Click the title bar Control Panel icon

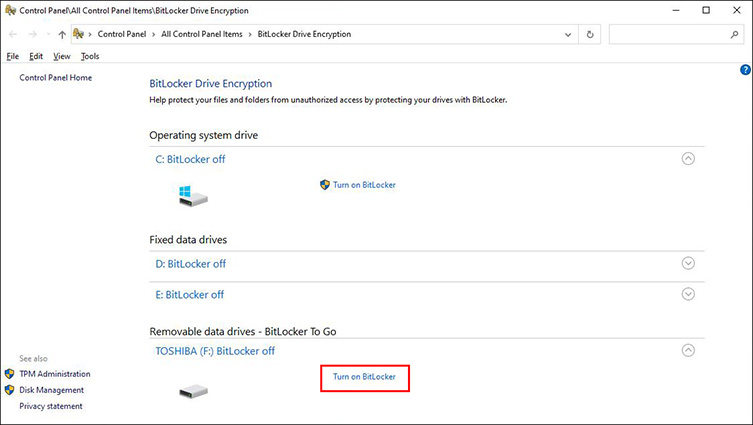click(x=10, y=10)
